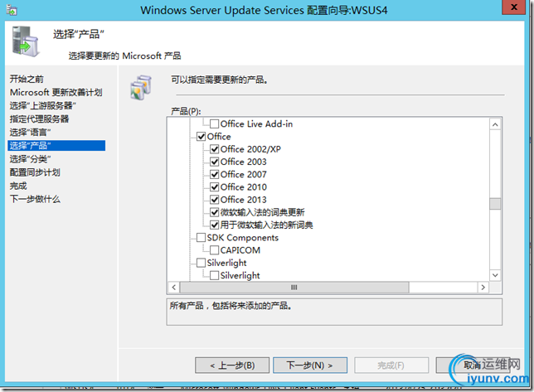This screenshot has width=534, height=392.
Task: Click the description 所有产品，包括将来添加的产品
Action: tap(231, 306)
